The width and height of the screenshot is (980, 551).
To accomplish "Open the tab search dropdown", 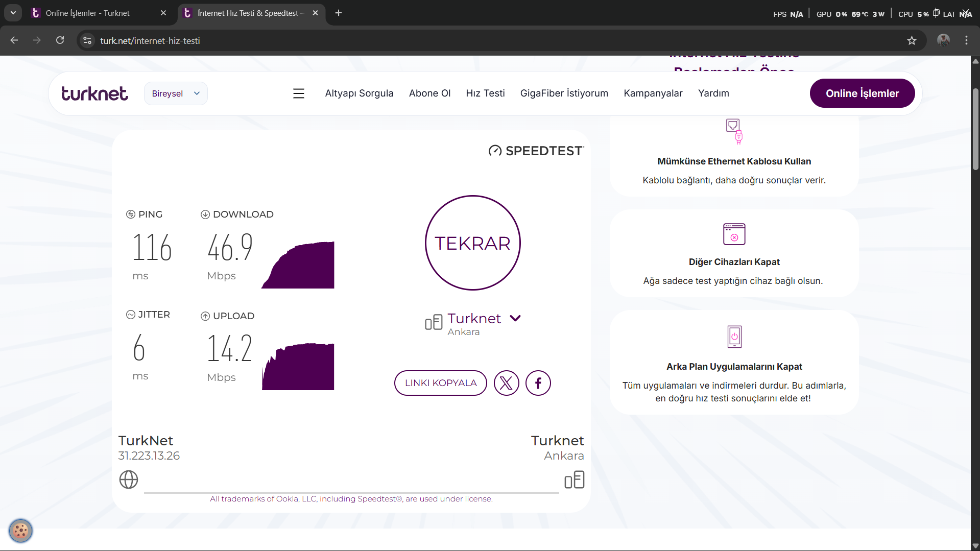I will point(13,13).
